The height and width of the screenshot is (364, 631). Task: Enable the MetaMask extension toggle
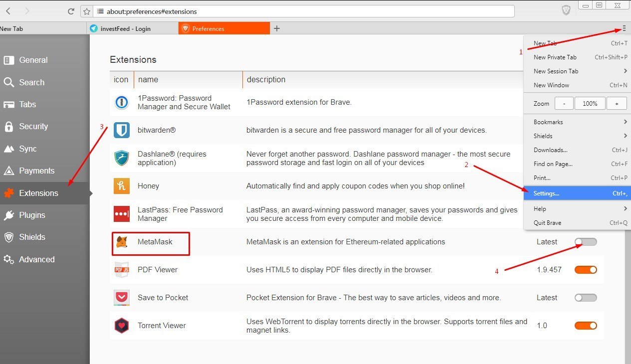[x=586, y=242]
